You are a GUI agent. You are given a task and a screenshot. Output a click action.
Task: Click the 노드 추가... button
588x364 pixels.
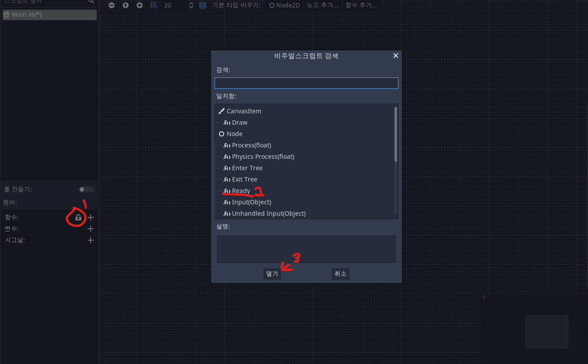tap(323, 5)
